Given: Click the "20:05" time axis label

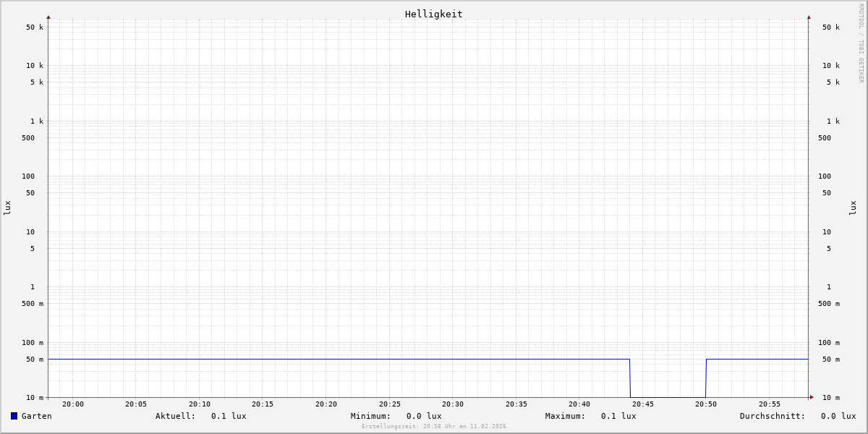Looking at the screenshot, I should tap(136, 404).
